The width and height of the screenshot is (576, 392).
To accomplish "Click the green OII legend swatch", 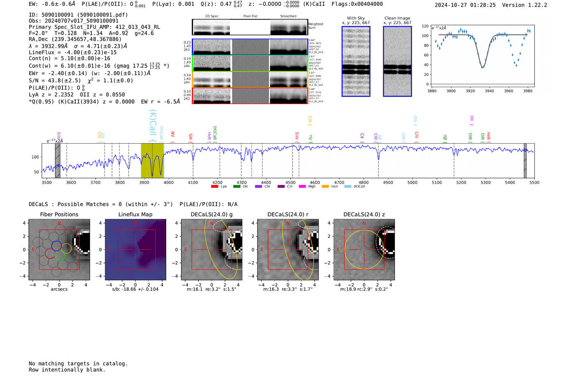I will 237,186.
